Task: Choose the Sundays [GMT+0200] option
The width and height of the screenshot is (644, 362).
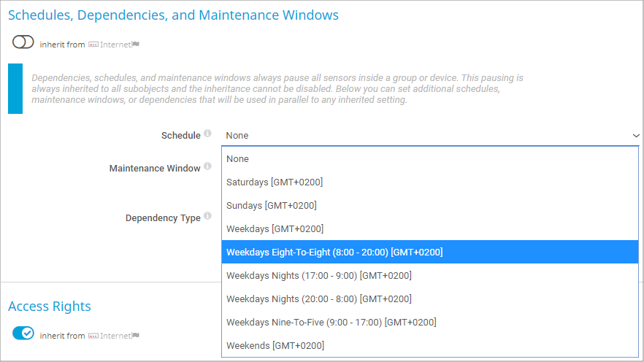Action: (x=272, y=206)
